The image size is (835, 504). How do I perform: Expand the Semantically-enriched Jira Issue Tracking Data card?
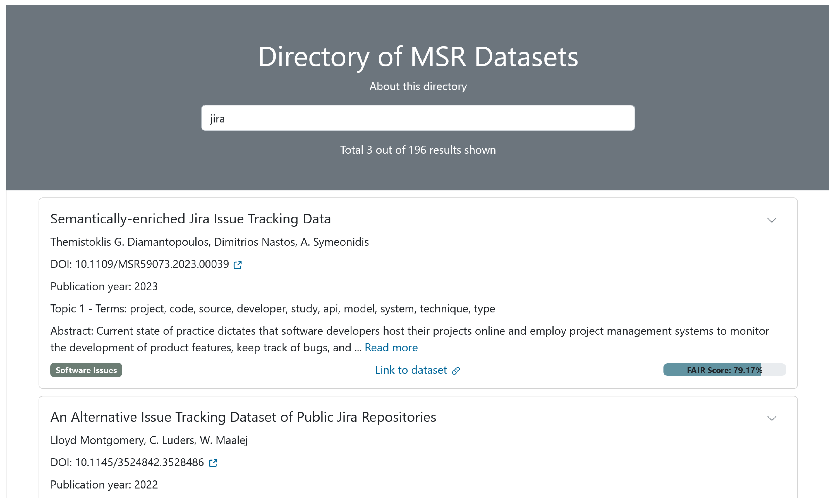pos(772,220)
